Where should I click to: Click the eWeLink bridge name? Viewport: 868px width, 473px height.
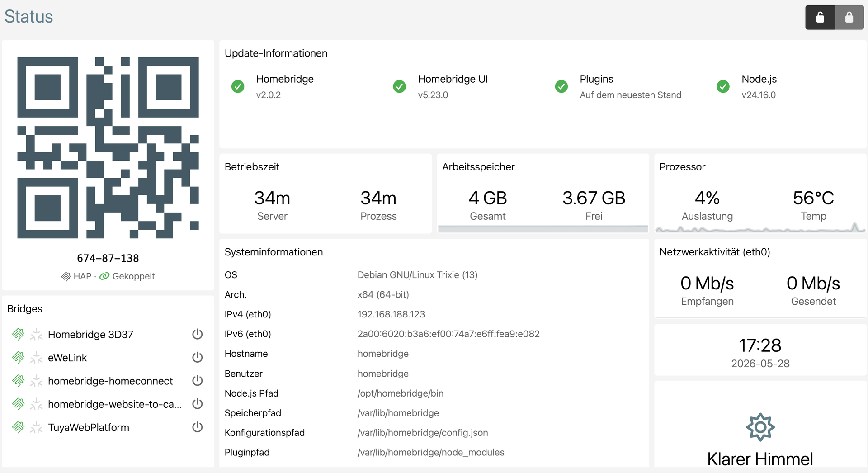point(67,358)
